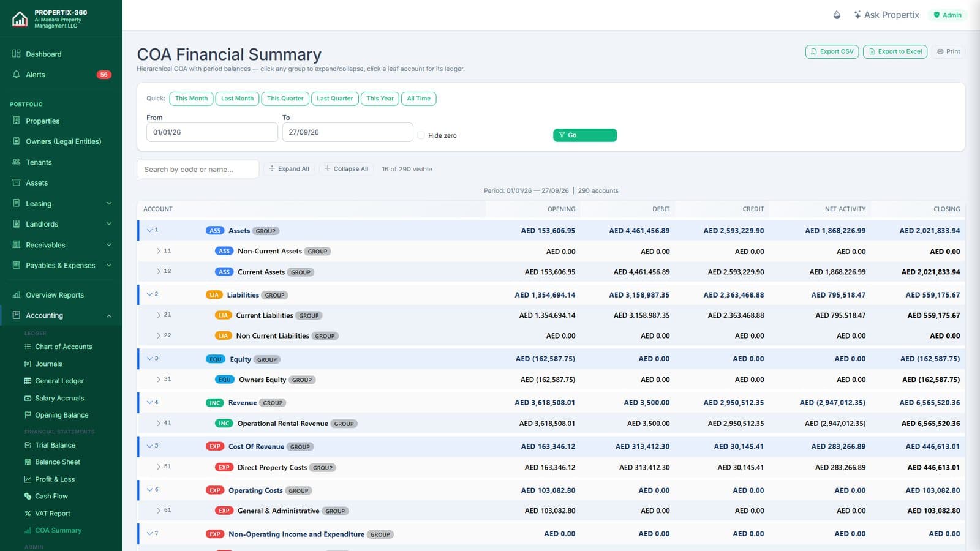Open the COA Summary sidebar link

pyautogui.click(x=58, y=531)
